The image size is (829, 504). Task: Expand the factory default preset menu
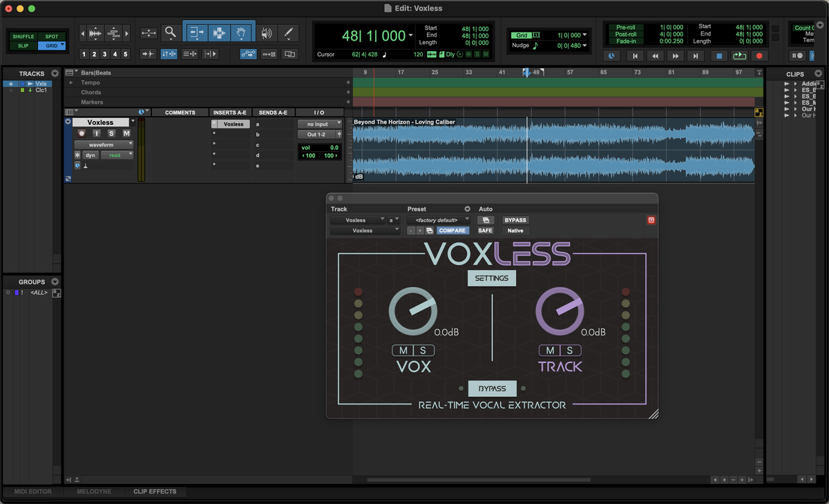438,220
